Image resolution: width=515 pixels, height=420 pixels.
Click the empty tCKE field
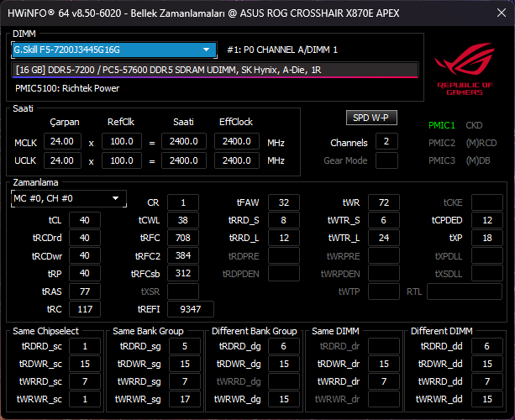(487, 202)
